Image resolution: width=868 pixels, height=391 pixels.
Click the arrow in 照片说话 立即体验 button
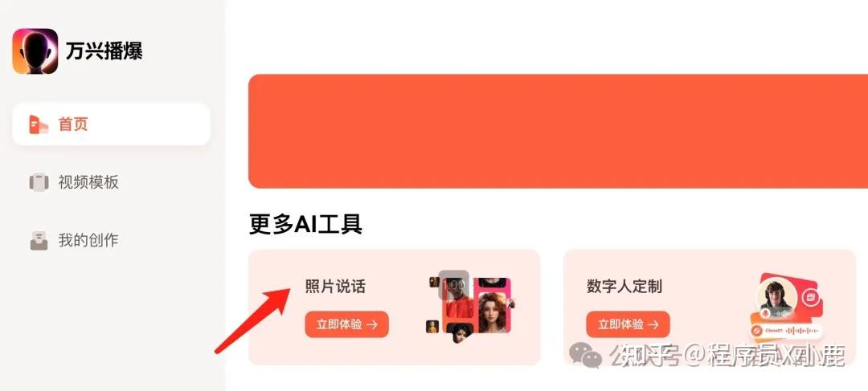pos(372,324)
